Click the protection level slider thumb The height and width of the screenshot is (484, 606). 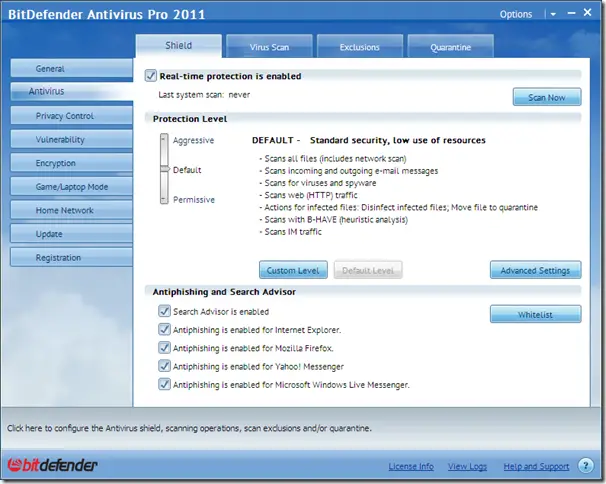pyautogui.click(x=165, y=169)
